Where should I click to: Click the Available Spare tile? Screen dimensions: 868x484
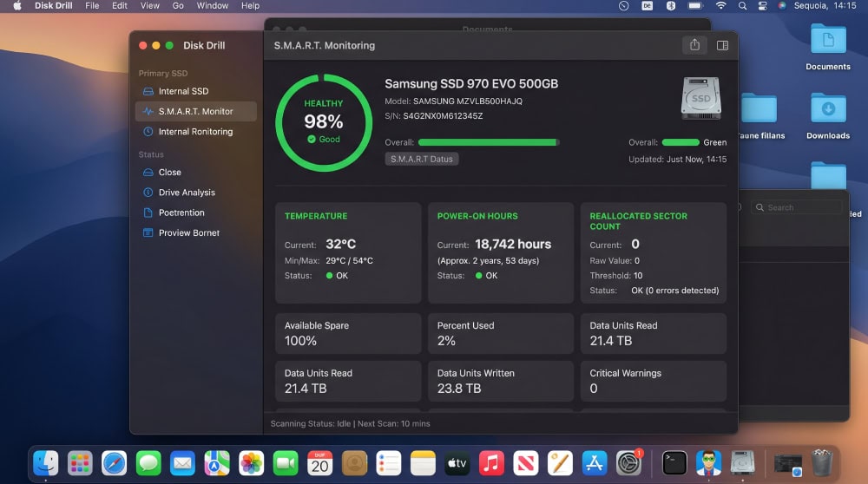coord(348,334)
